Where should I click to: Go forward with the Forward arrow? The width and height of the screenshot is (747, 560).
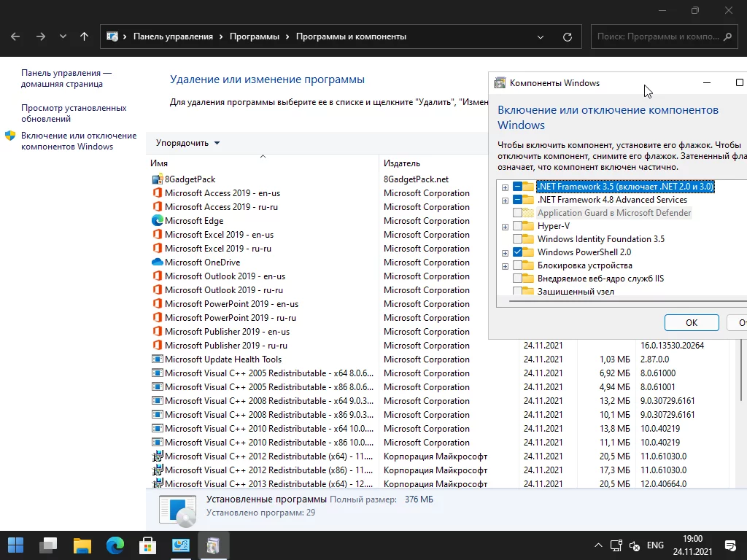coord(41,36)
